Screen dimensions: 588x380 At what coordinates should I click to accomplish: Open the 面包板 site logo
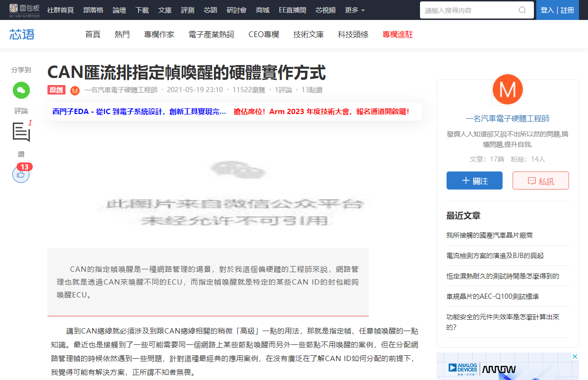(25, 10)
